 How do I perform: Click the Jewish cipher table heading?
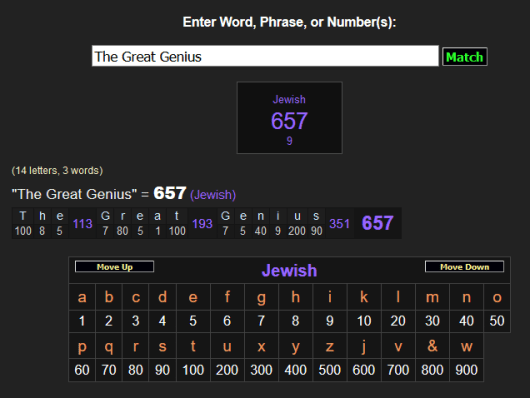pos(289,271)
